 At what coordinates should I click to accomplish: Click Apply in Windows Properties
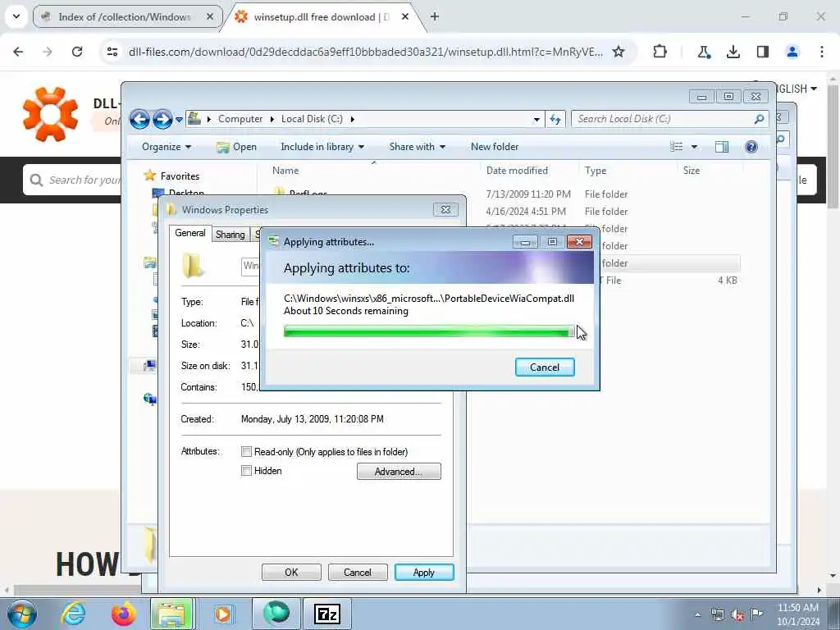click(x=424, y=572)
